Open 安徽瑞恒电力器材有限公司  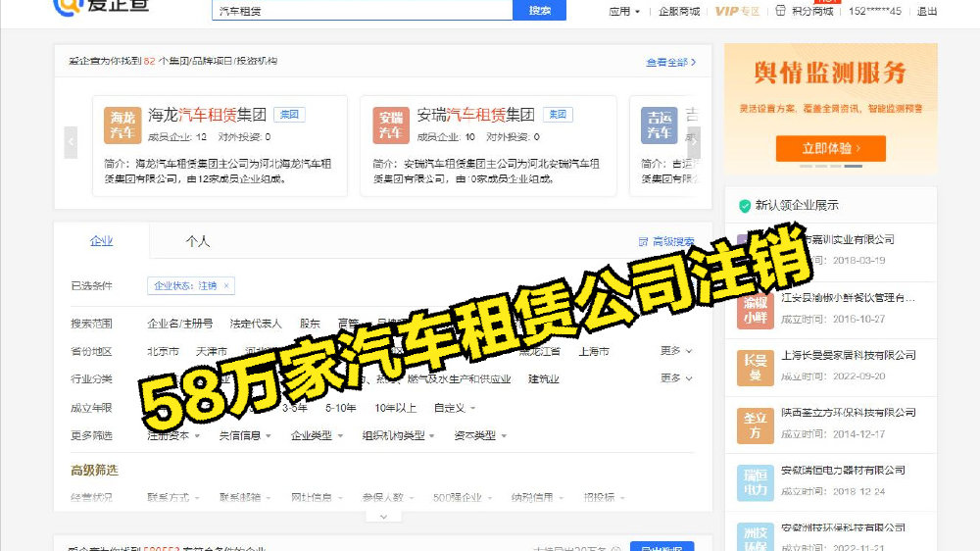coord(843,471)
